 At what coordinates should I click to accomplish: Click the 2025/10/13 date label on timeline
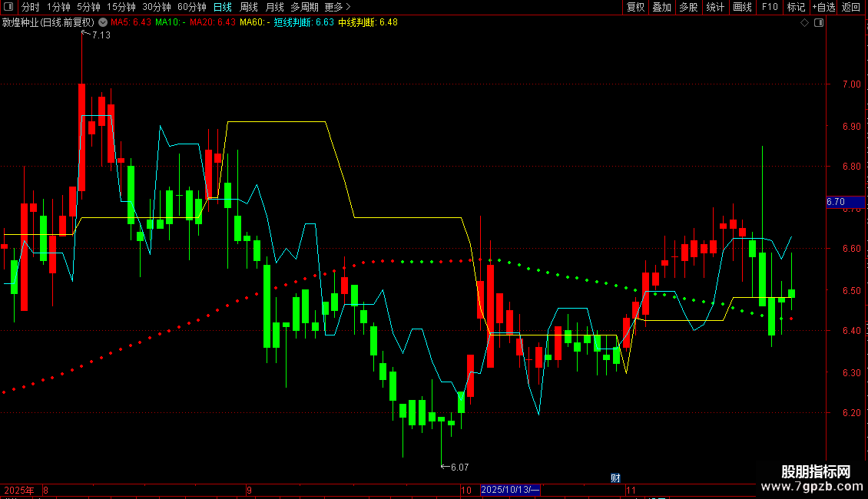tap(510, 490)
